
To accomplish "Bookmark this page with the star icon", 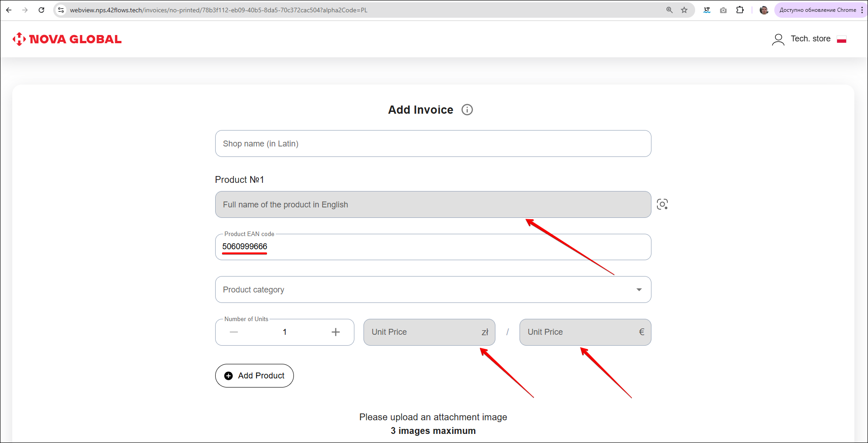I will click(x=684, y=10).
